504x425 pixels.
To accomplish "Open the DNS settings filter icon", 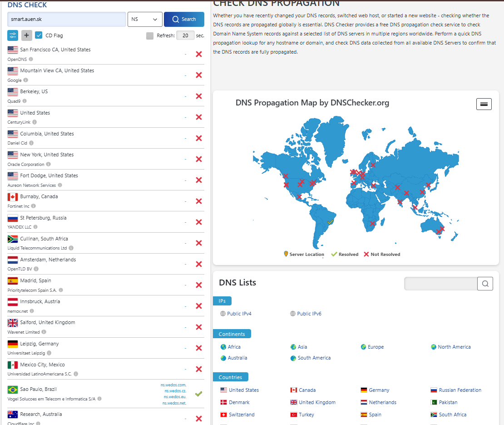I will click(x=13, y=35).
